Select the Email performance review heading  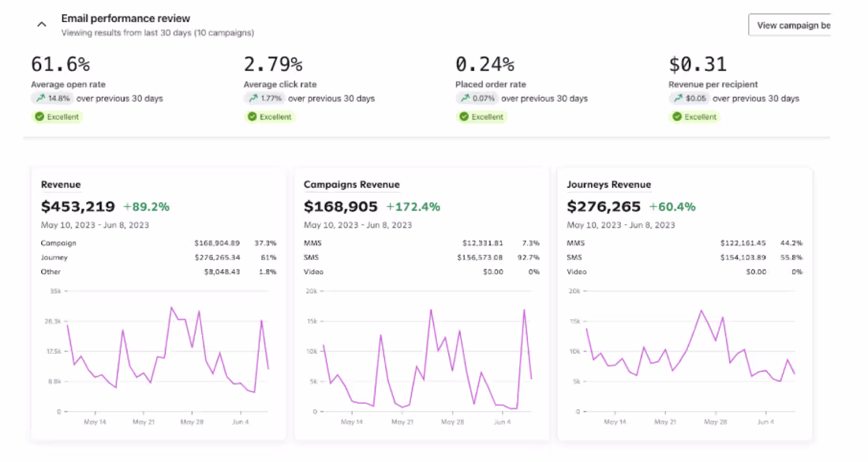(x=125, y=18)
